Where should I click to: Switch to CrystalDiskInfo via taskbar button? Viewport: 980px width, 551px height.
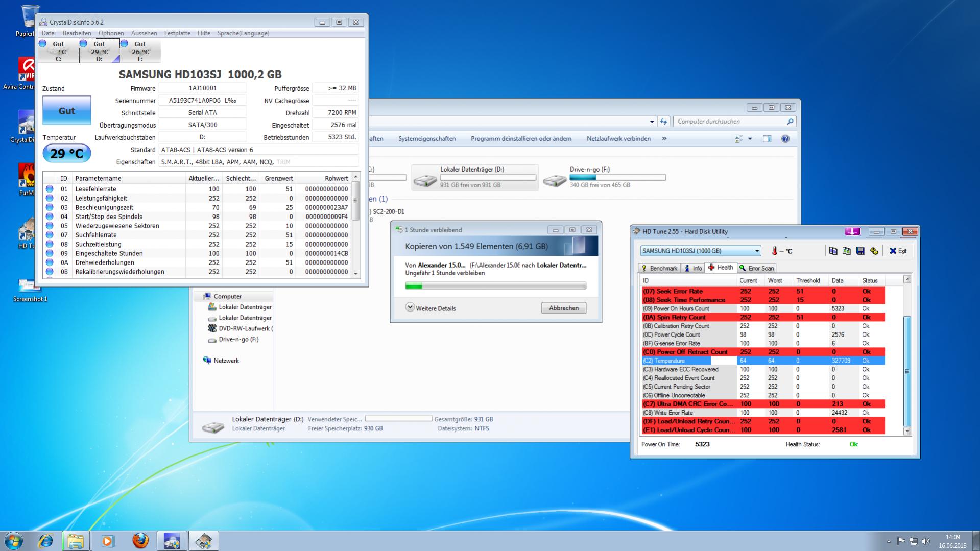pos(172,541)
